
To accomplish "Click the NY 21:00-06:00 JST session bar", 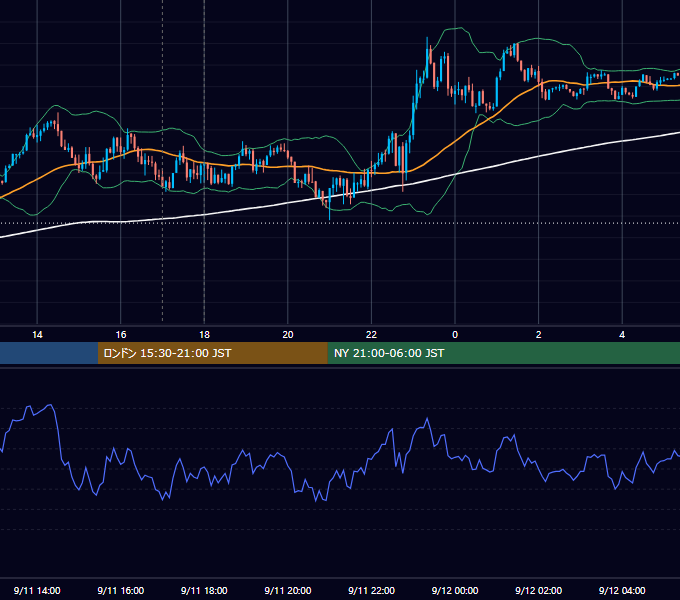I will (503, 353).
